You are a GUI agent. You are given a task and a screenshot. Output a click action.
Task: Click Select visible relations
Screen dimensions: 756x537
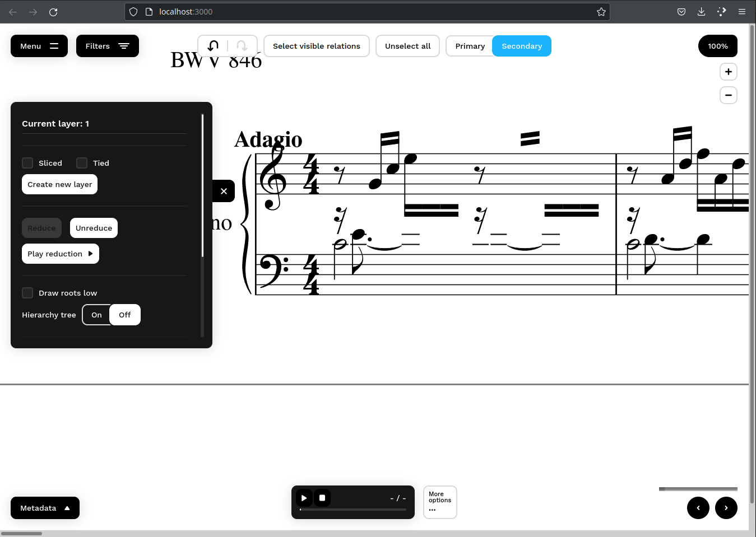pos(317,46)
